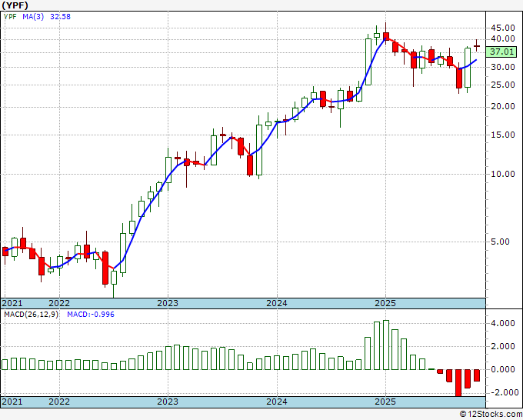Click the 0.000 MACD axis label
The height and width of the screenshot is (420, 523).
tap(503, 369)
